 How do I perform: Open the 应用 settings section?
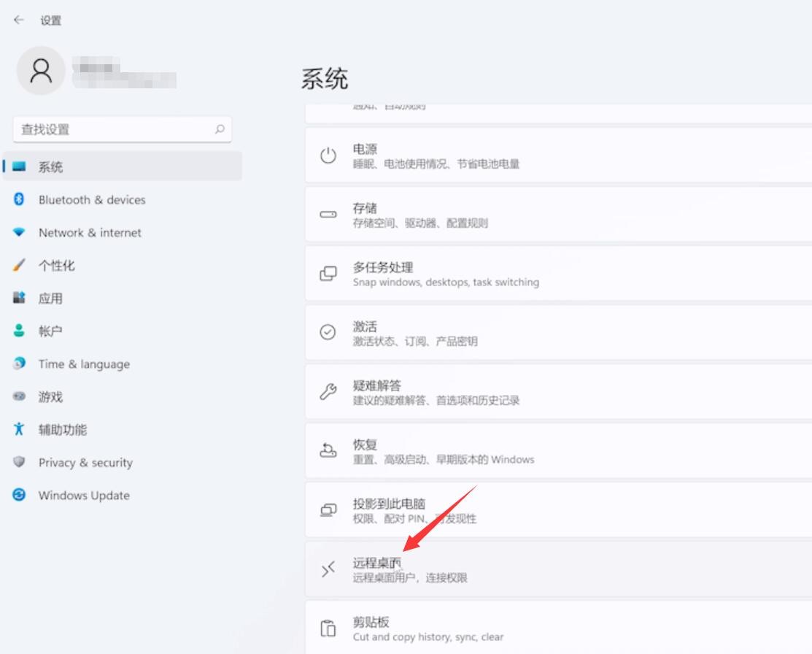coord(50,299)
